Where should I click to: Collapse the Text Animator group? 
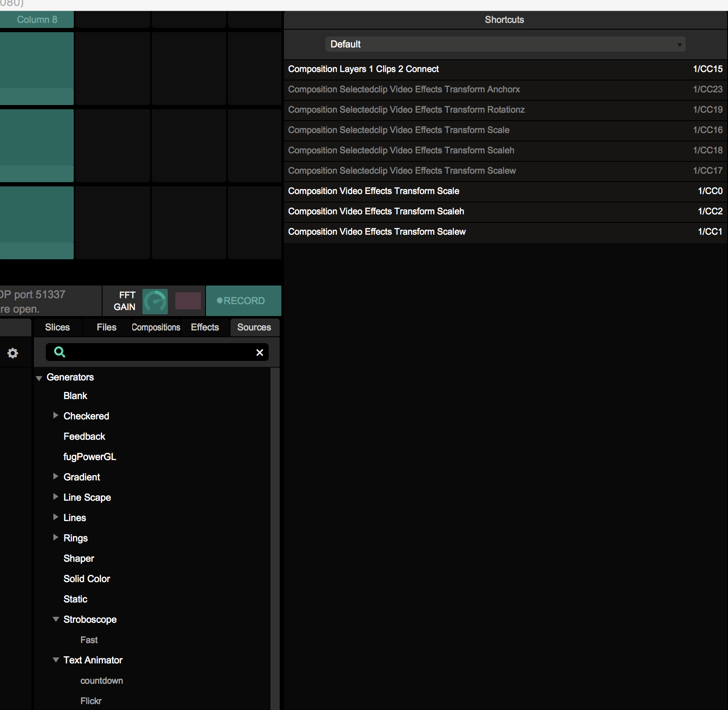pyautogui.click(x=56, y=660)
